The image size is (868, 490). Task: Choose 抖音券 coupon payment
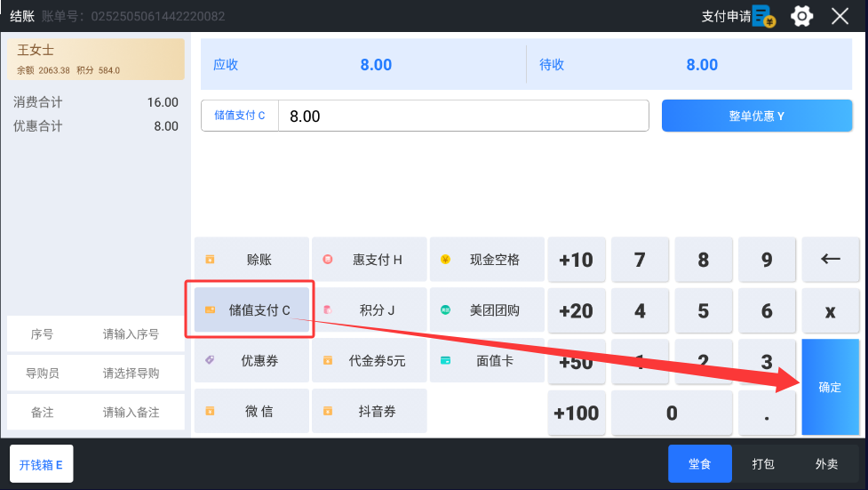tap(370, 411)
